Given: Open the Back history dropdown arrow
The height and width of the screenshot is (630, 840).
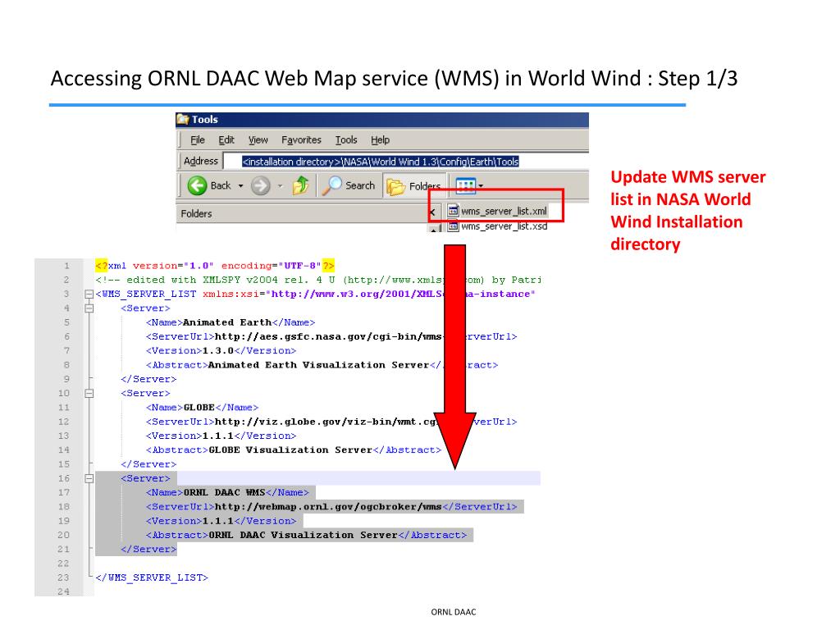Looking at the screenshot, I should (240, 186).
